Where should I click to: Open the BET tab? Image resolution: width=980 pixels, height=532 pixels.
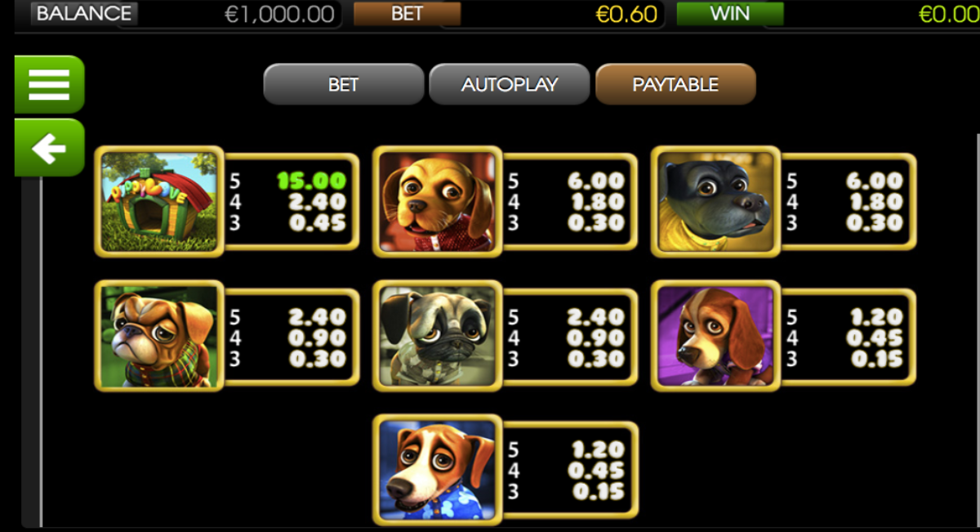point(344,84)
